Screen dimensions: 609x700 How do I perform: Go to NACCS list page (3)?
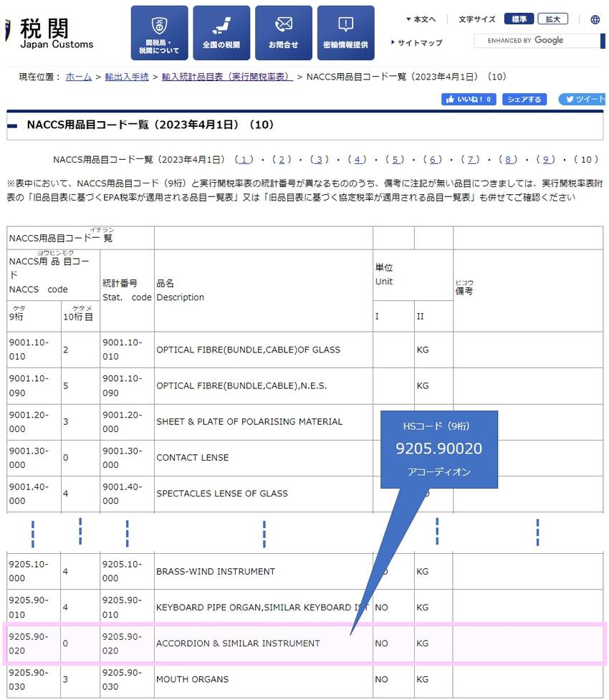[320, 159]
